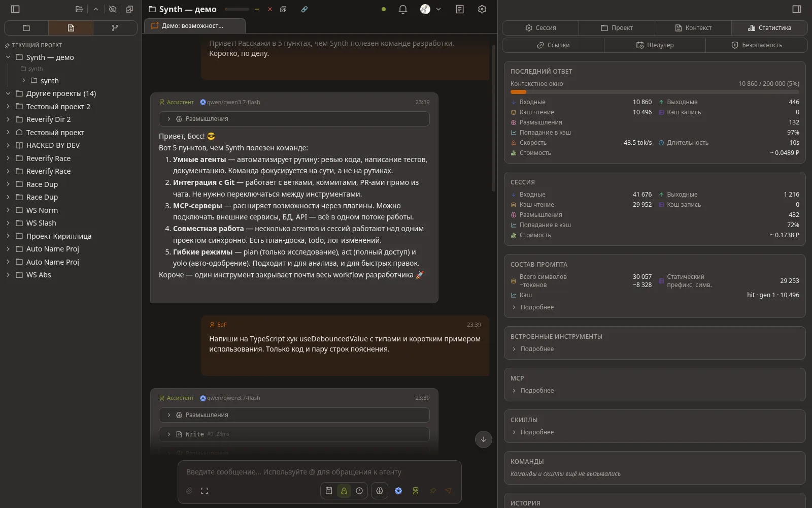
Task: Open the Сессия tab
Action: click(540, 28)
